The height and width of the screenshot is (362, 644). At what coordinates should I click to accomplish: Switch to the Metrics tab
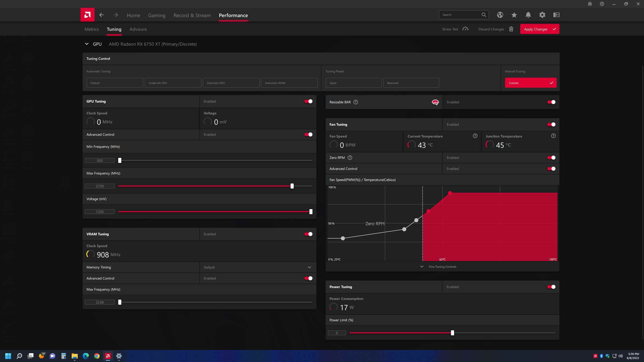[92, 29]
